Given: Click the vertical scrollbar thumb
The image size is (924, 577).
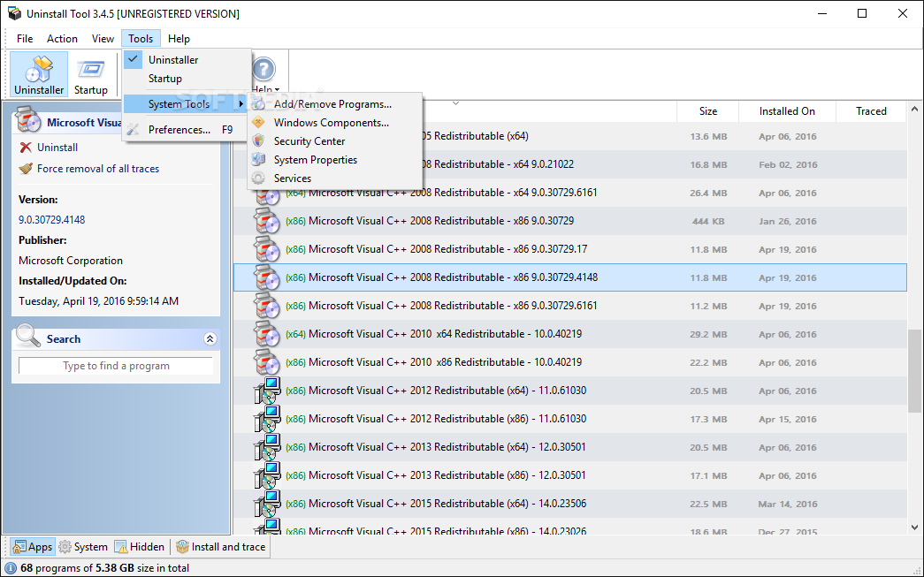Looking at the screenshot, I should pyautogui.click(x=914, y=370).
